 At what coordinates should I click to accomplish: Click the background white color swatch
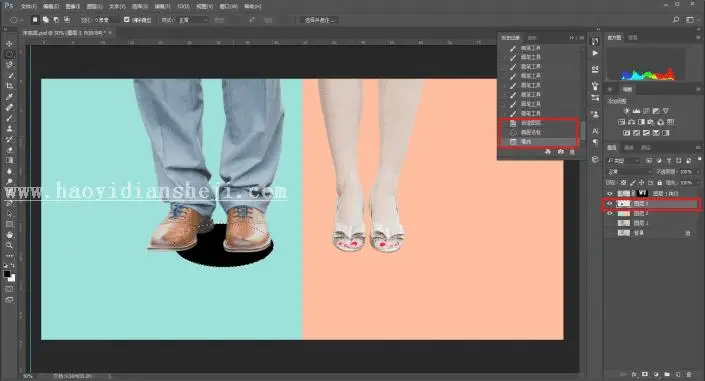[x=12, y=278]
